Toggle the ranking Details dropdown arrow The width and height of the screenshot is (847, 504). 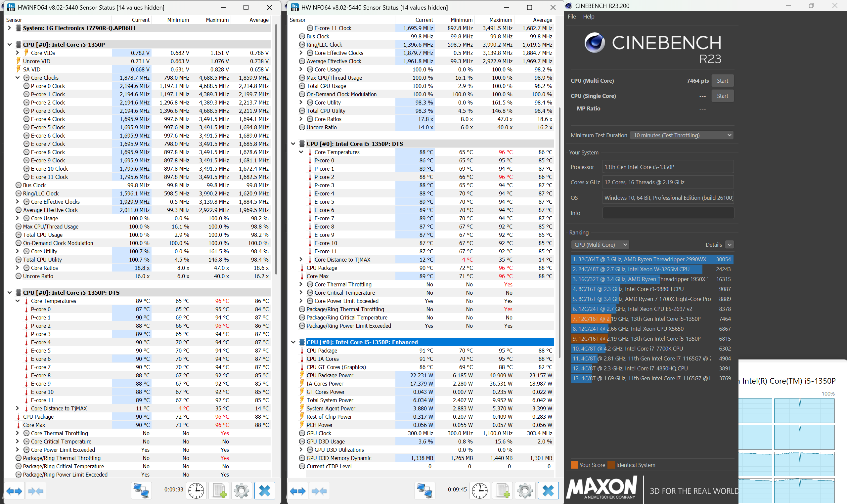coord(730,244)
